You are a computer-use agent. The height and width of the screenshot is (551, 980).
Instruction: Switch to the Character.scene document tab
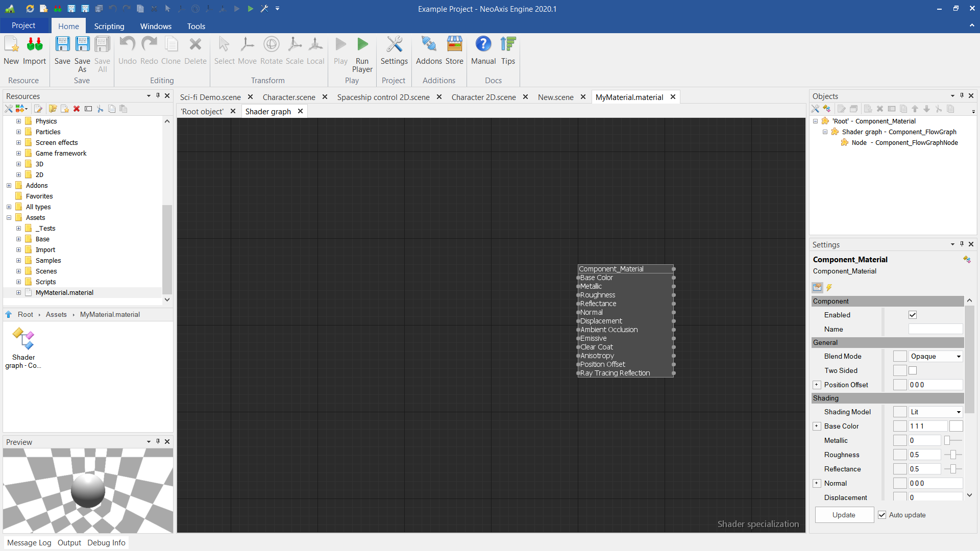point(288,97)
